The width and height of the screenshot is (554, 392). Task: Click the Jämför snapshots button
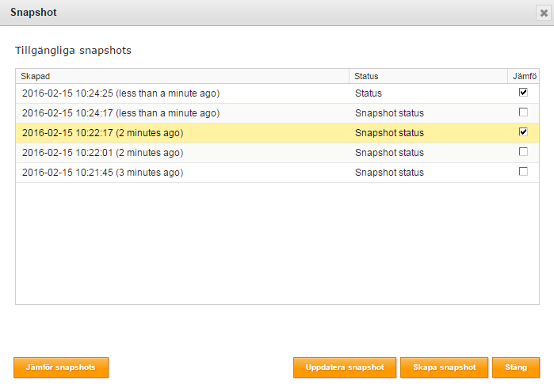click(x=61, y=367)
